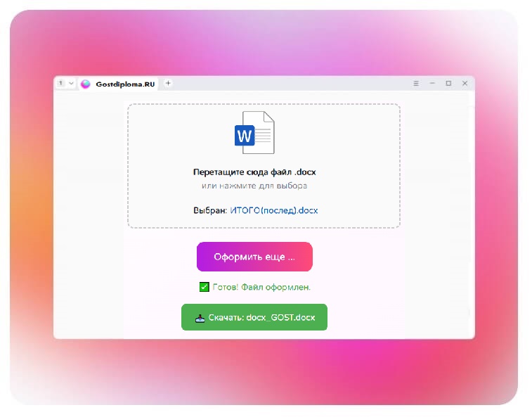Click the Word document icon in the drop zone
Viewport: 532px width, 417px height.
coord(254,132)
